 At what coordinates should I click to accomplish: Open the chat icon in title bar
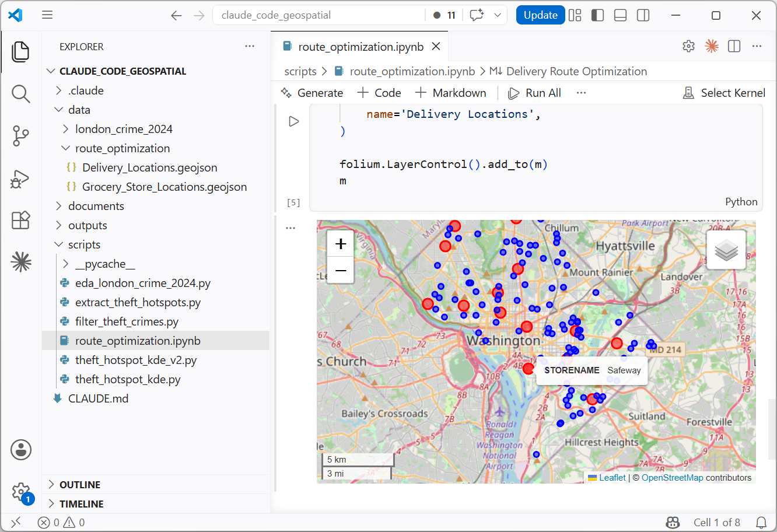pyautogui.click(x=477, y=15)
